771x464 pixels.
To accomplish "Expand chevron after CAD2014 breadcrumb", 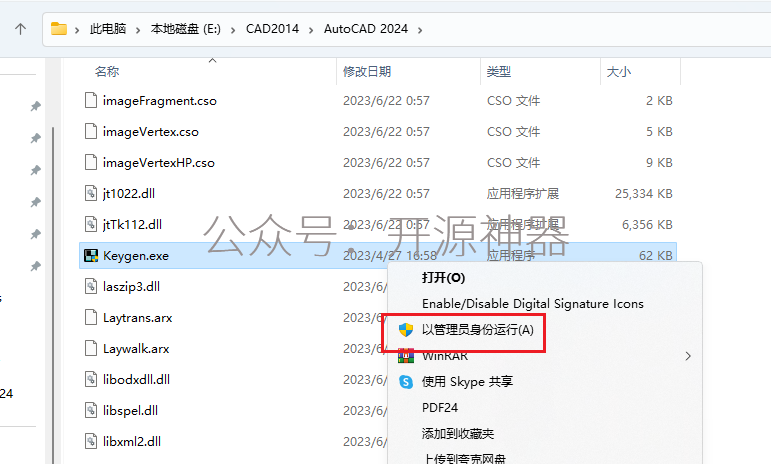I will pyautogui.click(x=311, y=30).
